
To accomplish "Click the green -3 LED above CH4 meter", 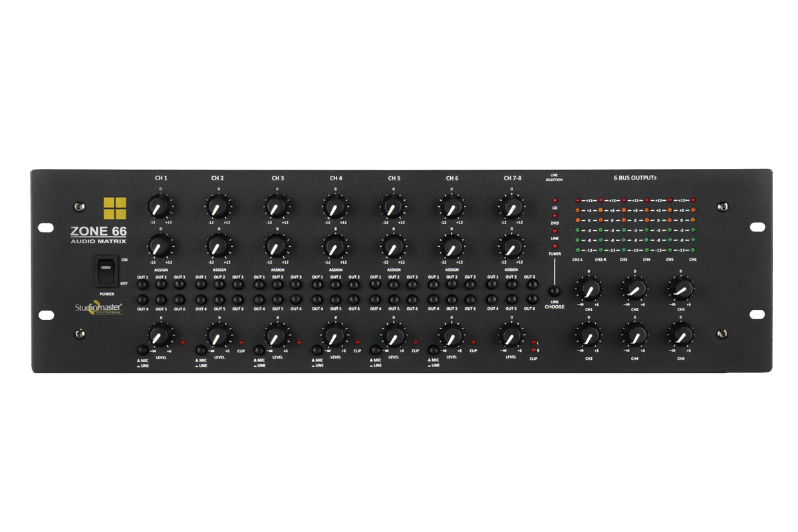I will (x=647, y=230).
